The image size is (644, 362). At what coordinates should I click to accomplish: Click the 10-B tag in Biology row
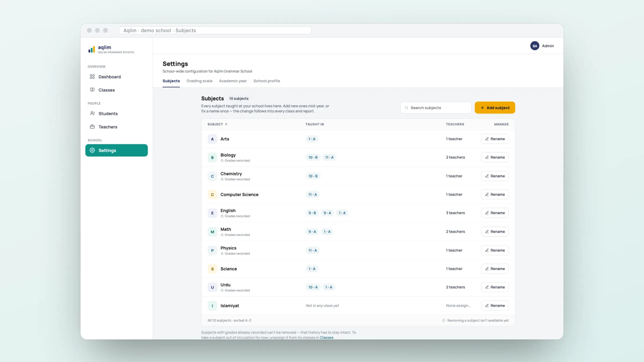(x=313, y=157)
